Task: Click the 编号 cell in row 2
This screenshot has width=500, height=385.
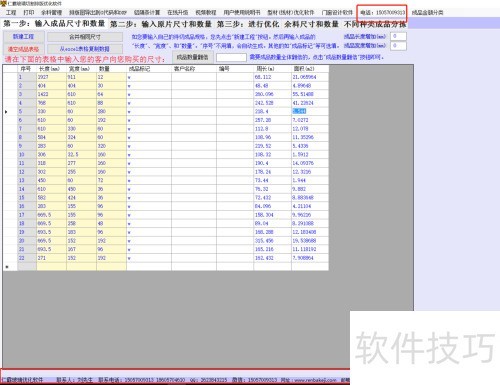Action: pyautogui.click(x=235, y=86)
